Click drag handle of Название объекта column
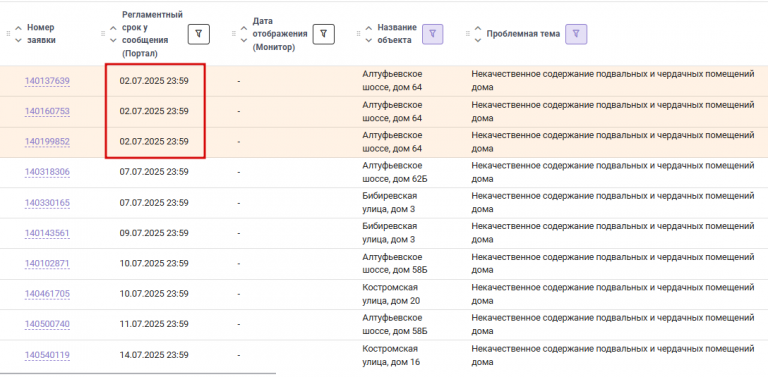Screen dimensions: 768x377 (358, 34)
